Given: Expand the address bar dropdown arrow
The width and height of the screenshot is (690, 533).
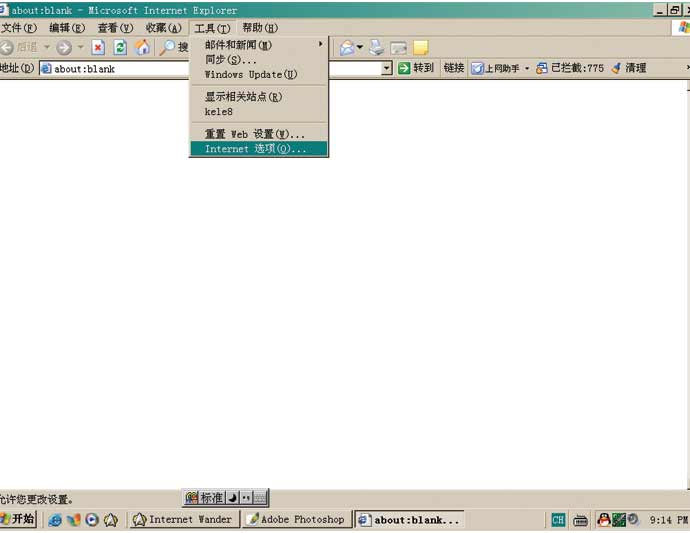Looking at the screenshot, I should tap(387, 68).
